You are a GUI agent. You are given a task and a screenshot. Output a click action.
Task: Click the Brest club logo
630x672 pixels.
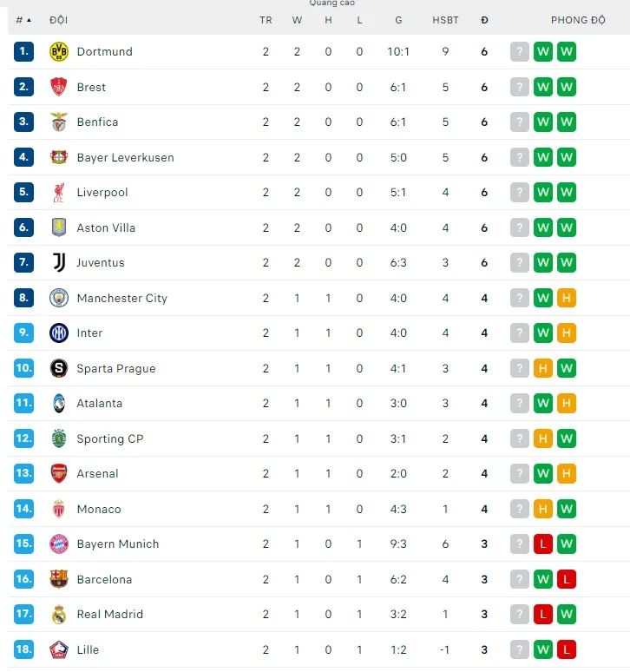[59, 87]
